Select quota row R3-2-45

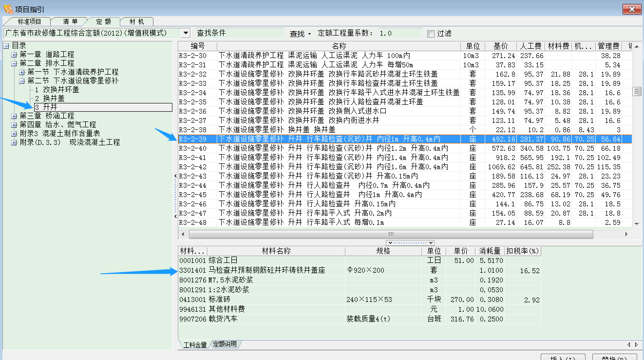[405, 195]
